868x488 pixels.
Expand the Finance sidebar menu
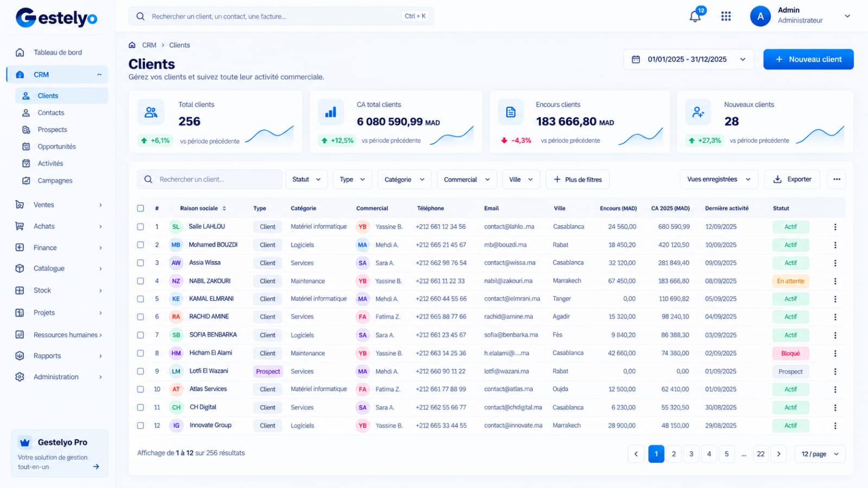pos(59,248)
